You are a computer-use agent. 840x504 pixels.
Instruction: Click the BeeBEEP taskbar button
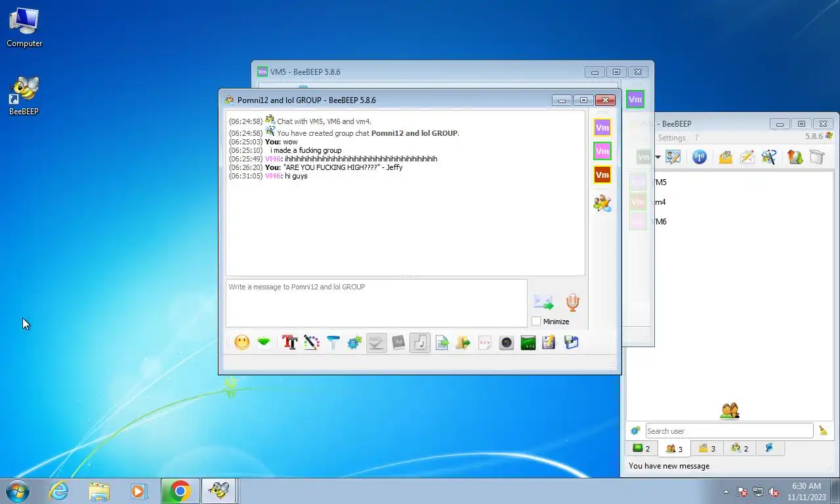point(219,491)
